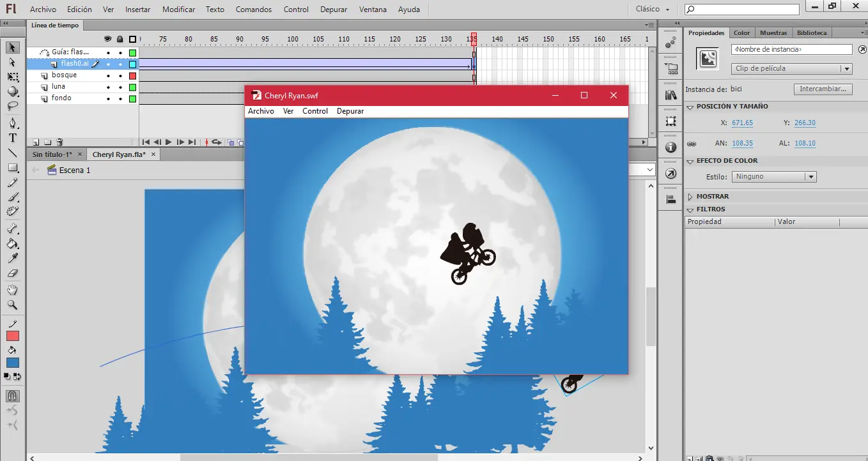Select the Line tool

coord(13,153)
